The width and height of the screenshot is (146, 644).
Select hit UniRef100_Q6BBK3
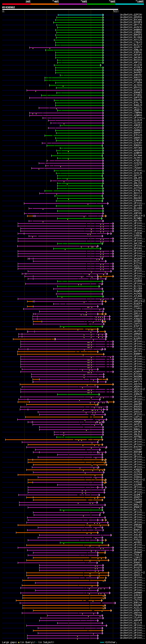pyautogui.click(x=131, y=130)
